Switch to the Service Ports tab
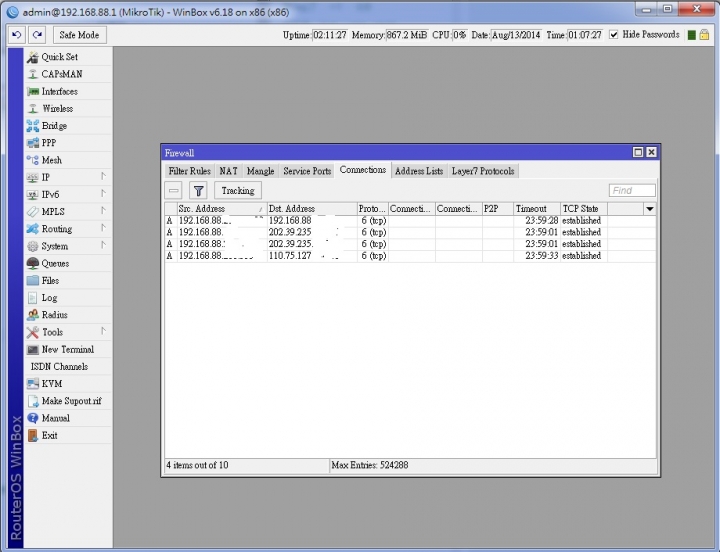This screenshot has height=552, width=720. point(307,171)
